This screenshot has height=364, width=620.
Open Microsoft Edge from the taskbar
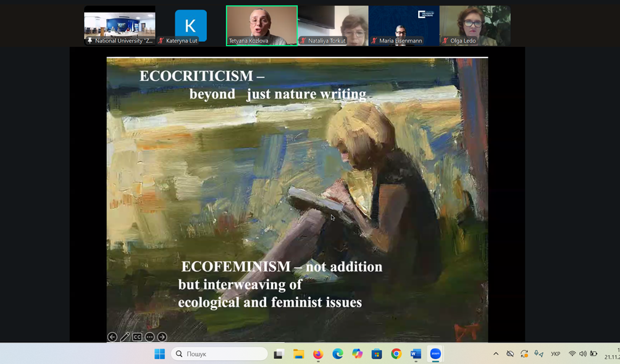(x=338, y=354)
